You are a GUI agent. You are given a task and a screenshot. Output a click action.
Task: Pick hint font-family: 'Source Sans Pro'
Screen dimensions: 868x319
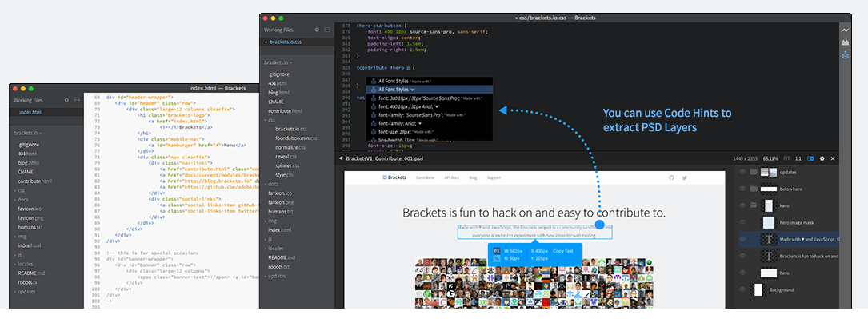coord(429,115)
